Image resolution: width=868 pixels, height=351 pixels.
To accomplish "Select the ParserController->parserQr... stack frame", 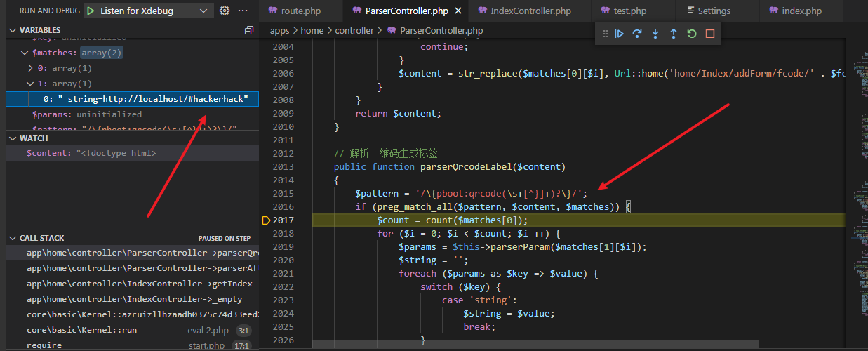I will click(x=132, y=253).
